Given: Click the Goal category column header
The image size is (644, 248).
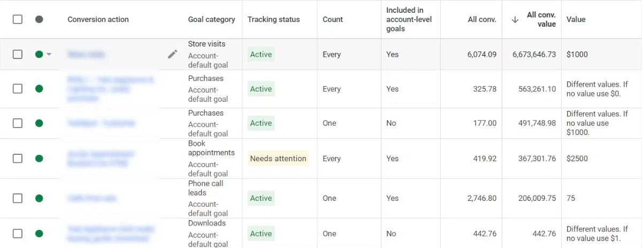Looking at the screenshot, I should click(x=211, y=19).
